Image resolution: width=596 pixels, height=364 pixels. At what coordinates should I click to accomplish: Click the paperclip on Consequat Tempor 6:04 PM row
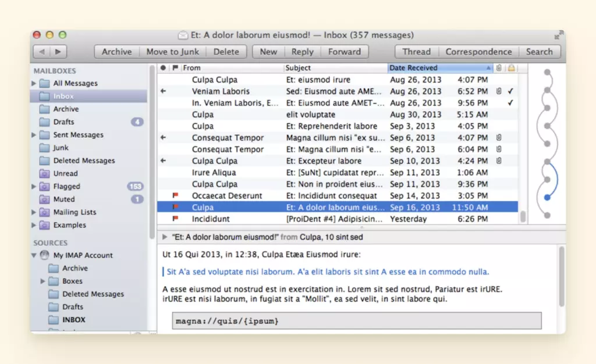[x=499, y=149]
